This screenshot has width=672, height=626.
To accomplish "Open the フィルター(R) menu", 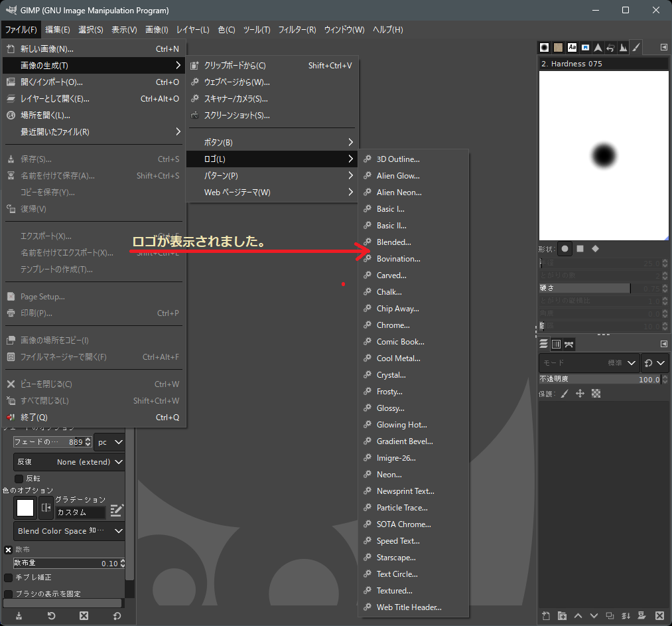I will click(x=297, y=30).
